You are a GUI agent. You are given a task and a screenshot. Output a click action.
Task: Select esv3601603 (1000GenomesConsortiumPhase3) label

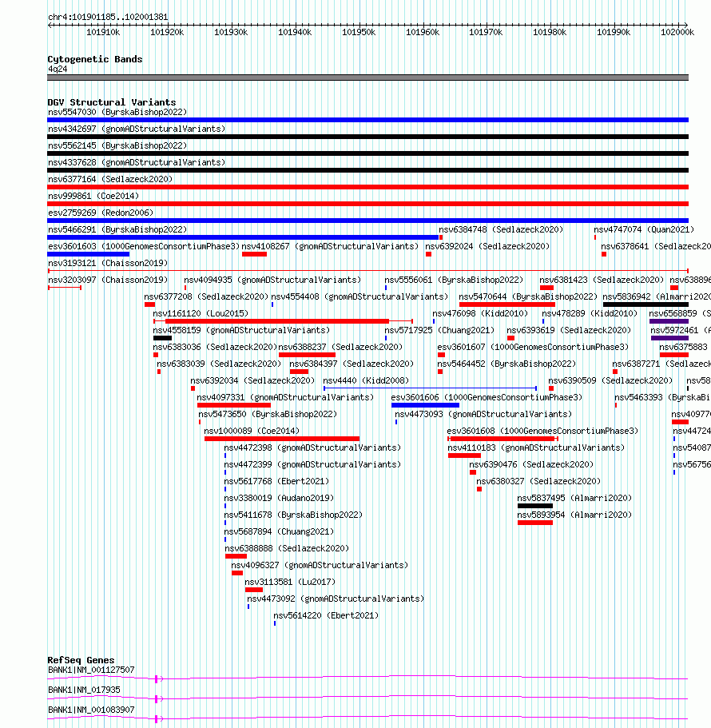click(144, 246)
